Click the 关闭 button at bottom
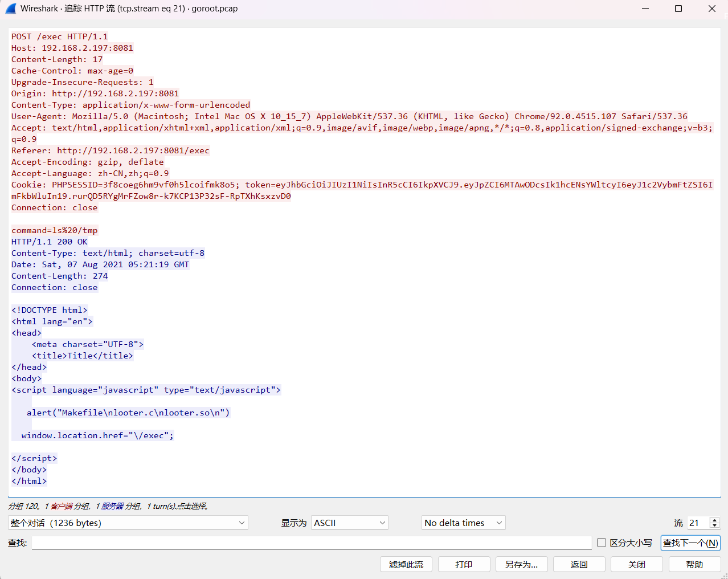This screenshot has height=579, width=728. [x=636, y=564]
